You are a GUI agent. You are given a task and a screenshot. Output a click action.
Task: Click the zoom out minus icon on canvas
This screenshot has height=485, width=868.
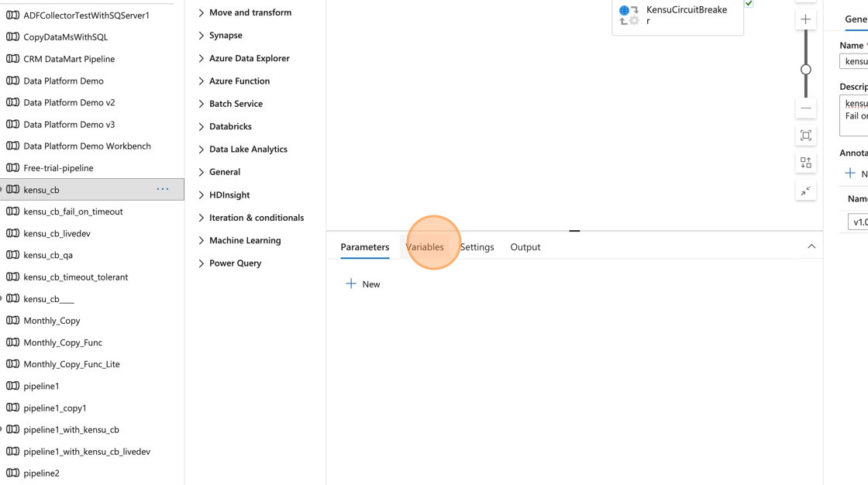(x=805, y=108)
